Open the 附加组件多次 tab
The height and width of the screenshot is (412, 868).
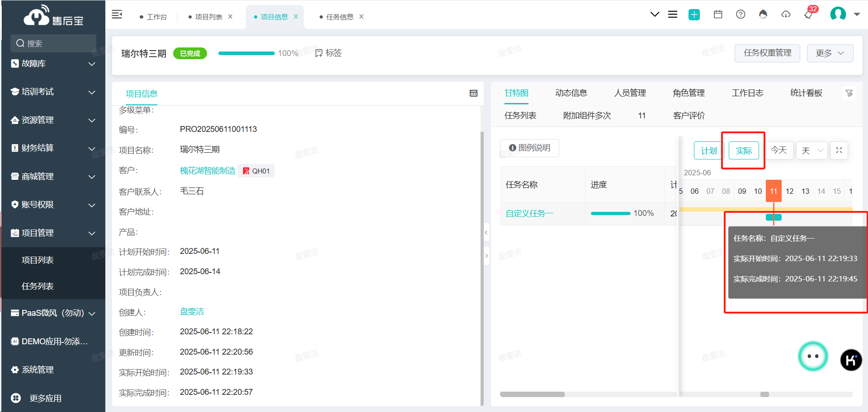[x=587, y=116]
